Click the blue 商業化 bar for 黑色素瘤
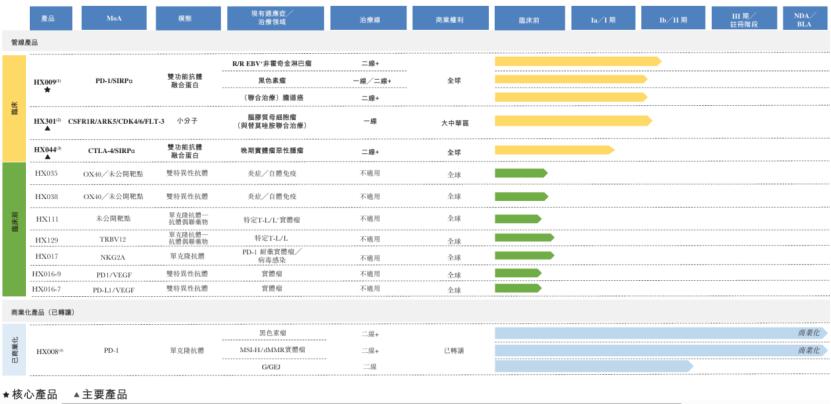Screen dimensions: 831x404 tap(661, 332)
